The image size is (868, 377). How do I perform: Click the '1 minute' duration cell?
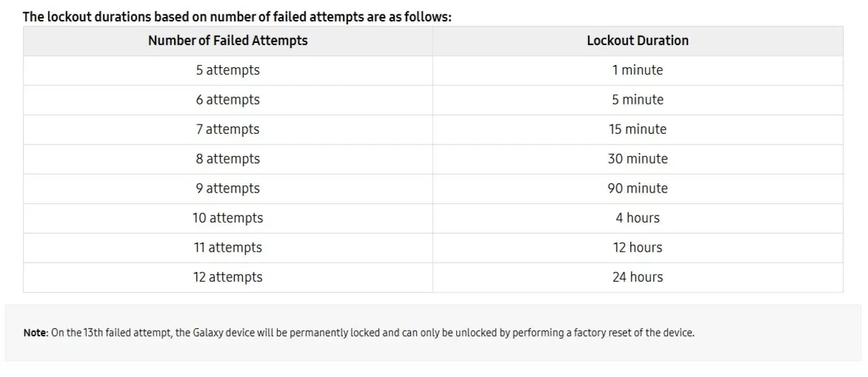637,71
